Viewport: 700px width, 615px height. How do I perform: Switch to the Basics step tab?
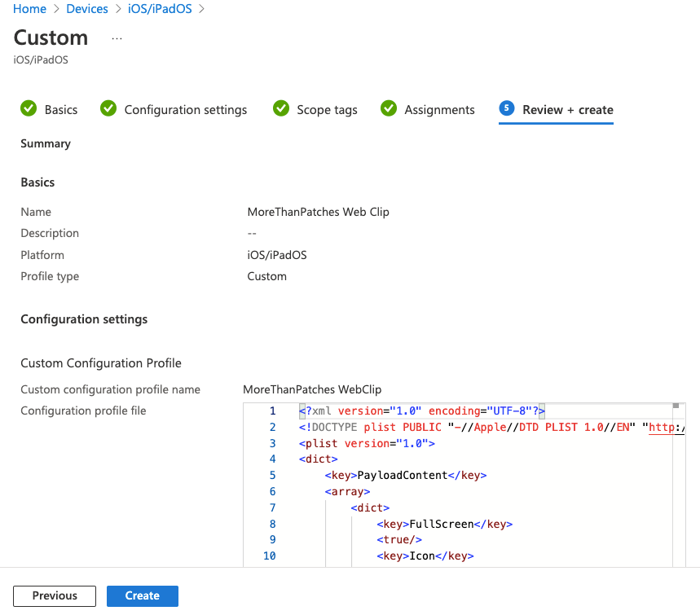coord(61,110)
